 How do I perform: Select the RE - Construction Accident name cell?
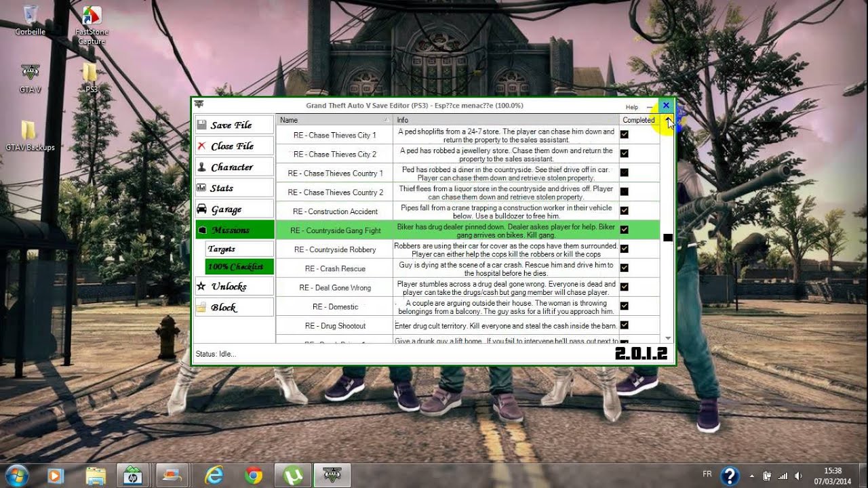[x=334, y=211]
